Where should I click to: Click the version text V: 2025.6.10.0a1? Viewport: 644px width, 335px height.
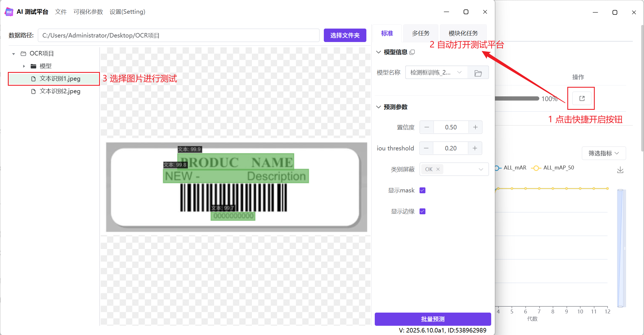422,330
